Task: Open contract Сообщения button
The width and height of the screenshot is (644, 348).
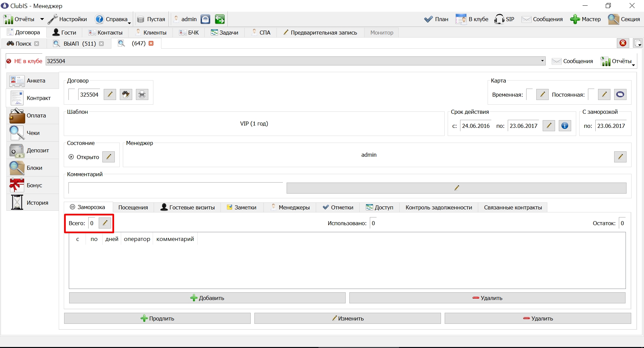Action: (x=573, y=61)
